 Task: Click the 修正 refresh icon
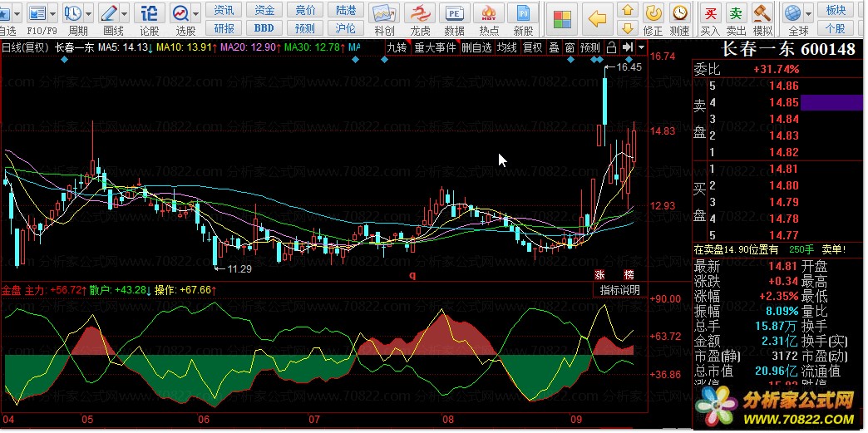coord(653,12)
